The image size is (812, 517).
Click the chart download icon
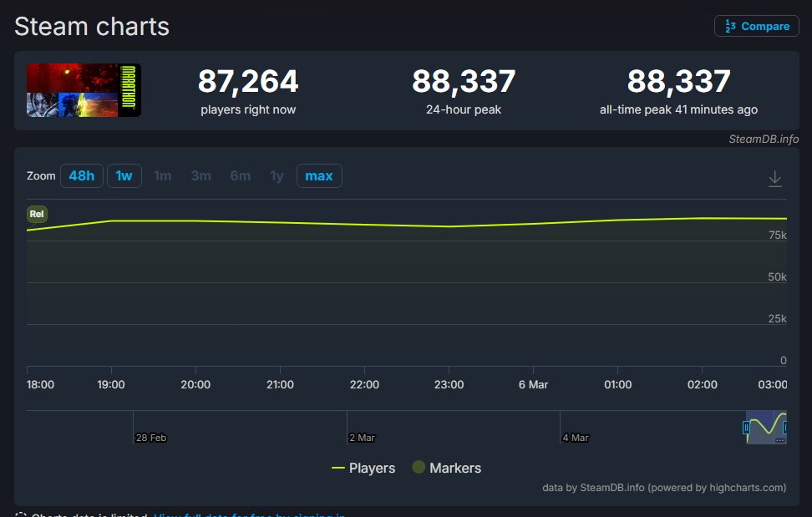click(774, 179)
